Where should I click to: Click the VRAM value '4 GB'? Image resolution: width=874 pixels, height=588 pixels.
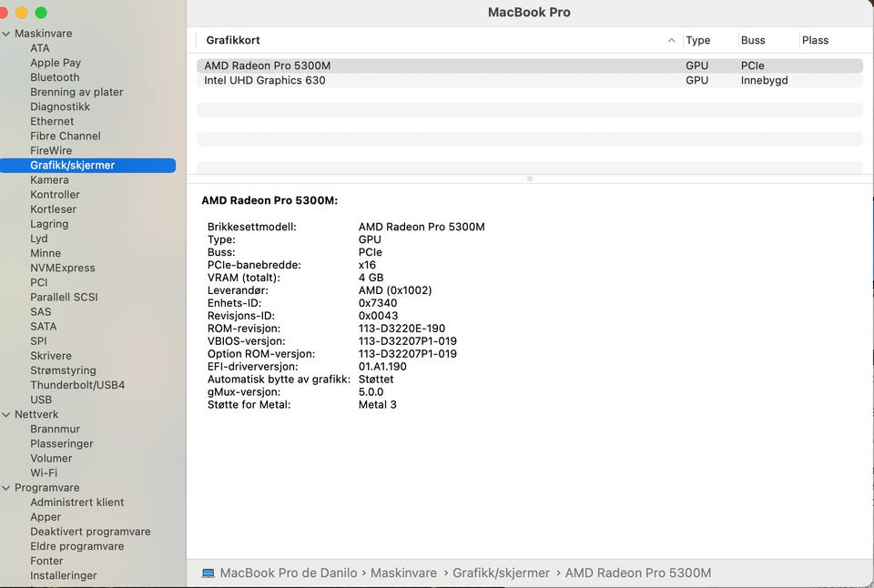point(371,278)
